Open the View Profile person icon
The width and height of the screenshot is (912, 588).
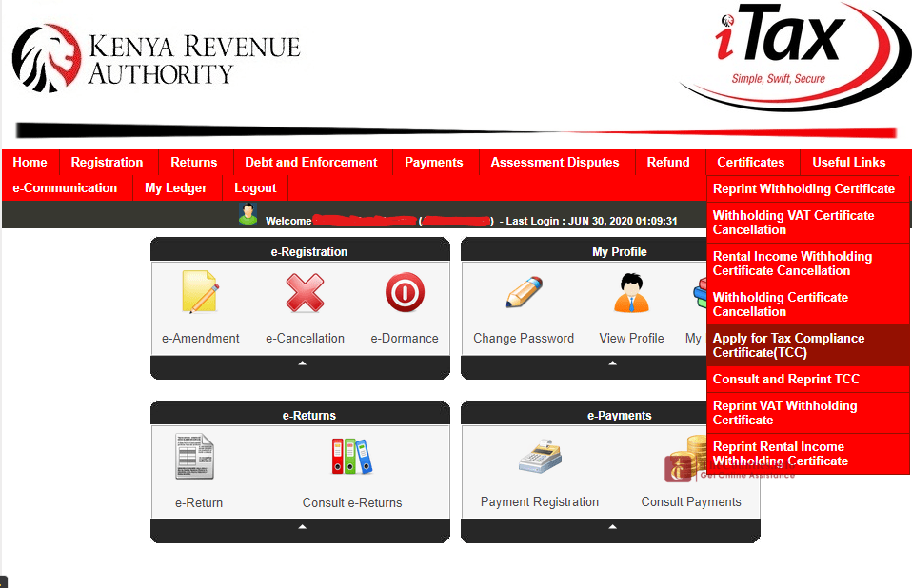(631, 293)
